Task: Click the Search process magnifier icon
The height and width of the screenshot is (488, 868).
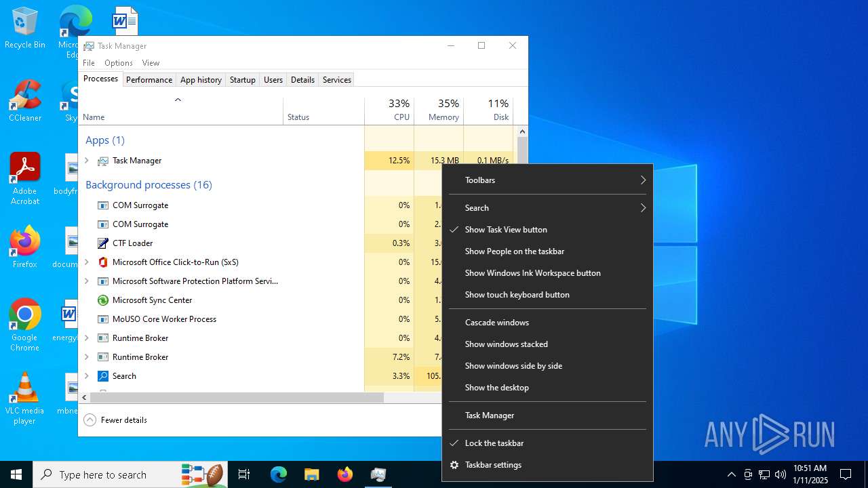Action: [103, 376]
